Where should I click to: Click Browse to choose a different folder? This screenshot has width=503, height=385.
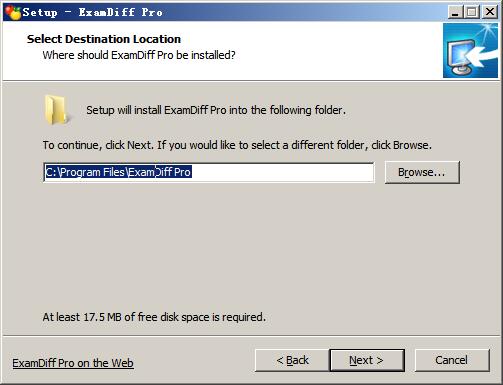422,172
